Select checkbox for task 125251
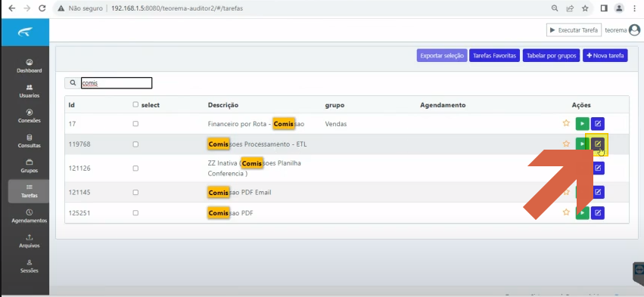644x297 pixels. [135, 213]
